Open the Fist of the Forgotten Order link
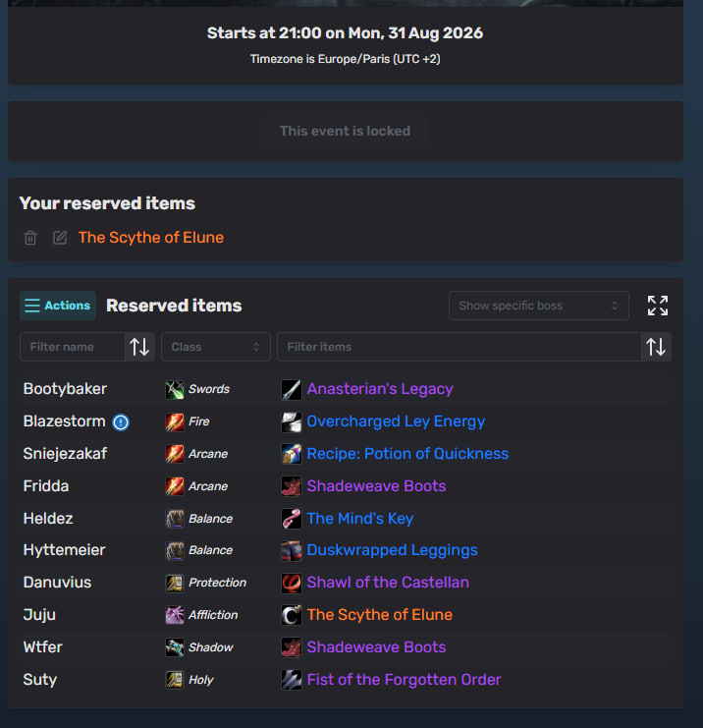The image size is (703, 728). (x=404, y=680)
